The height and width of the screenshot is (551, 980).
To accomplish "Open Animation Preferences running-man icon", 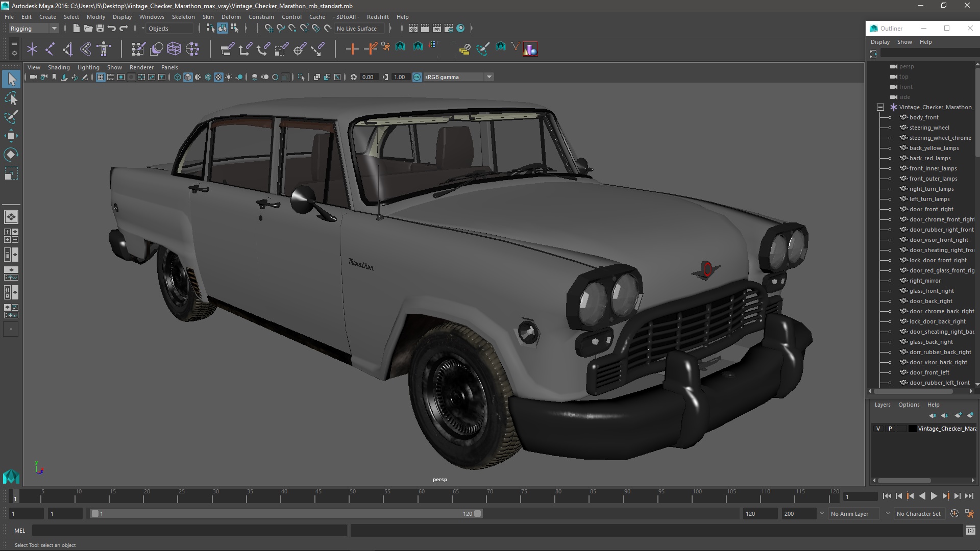I will 969,514.
